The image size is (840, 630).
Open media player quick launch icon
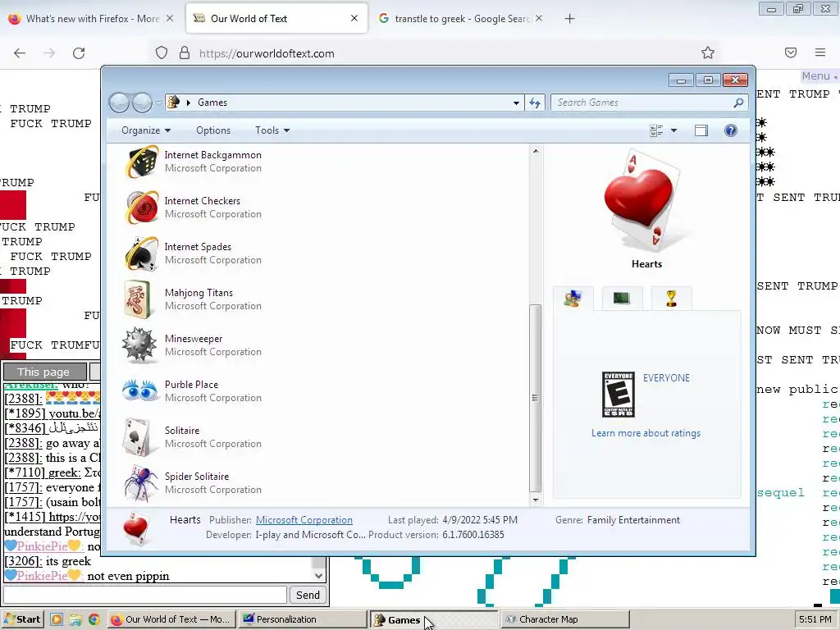pyautogui.click(x=57, y=619)
